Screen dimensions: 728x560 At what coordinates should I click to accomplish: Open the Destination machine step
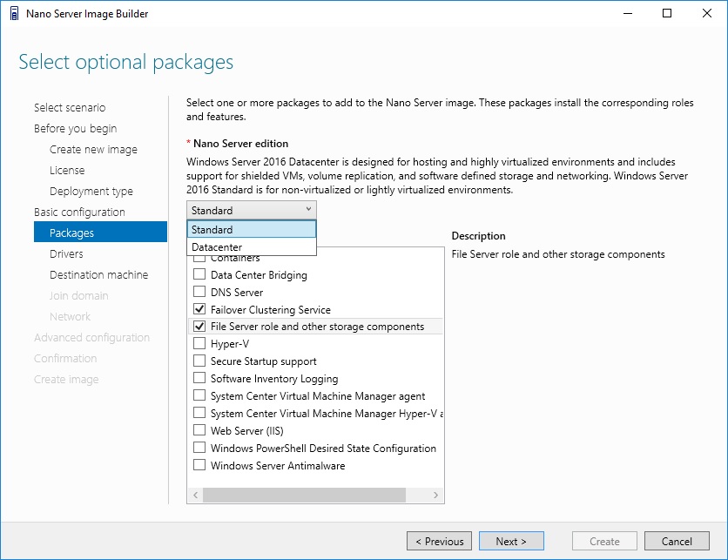pos(99,275)
